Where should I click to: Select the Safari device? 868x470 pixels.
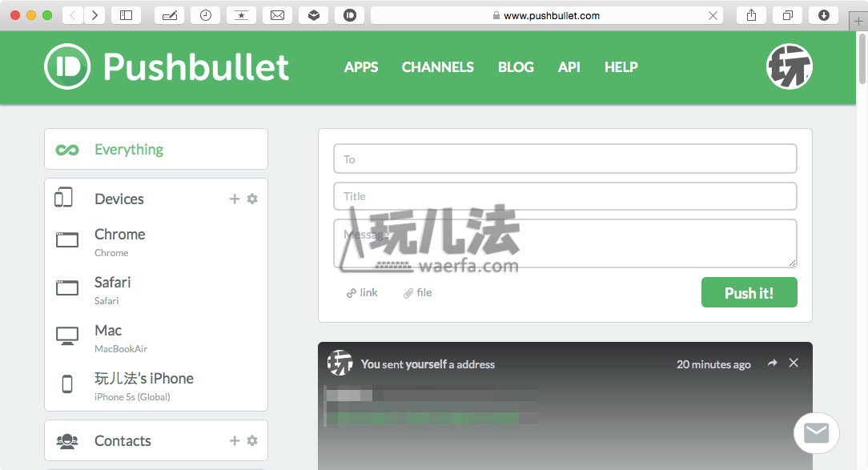(x=156, y=290)
